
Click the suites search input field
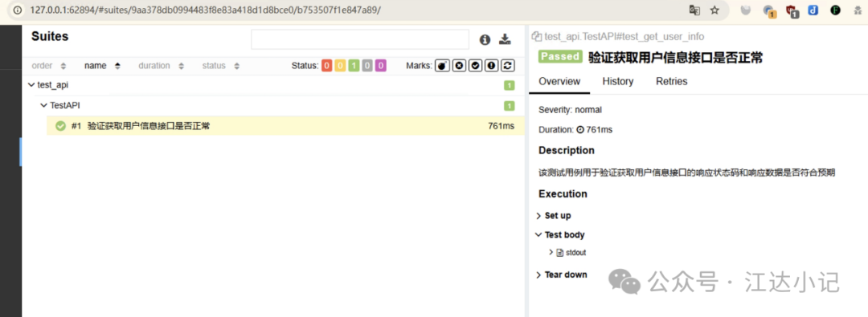[360, 39]
